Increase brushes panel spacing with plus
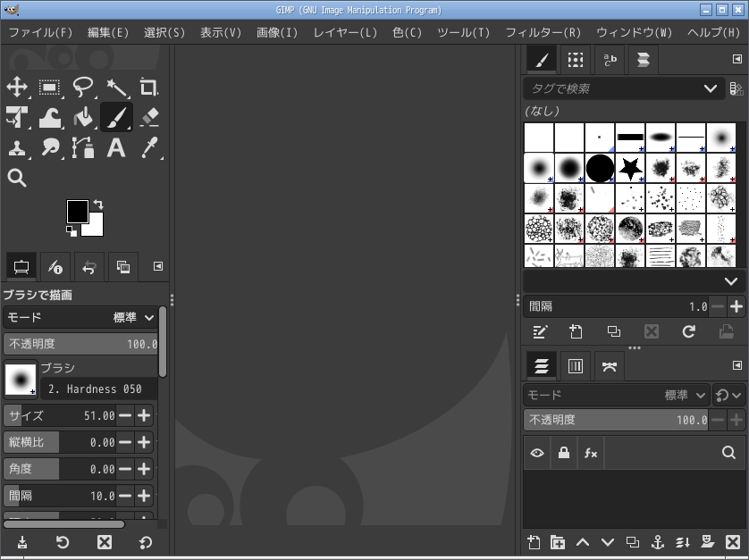Image resolution: width=749 pixels, height=560 pixels. pos(736,306)
